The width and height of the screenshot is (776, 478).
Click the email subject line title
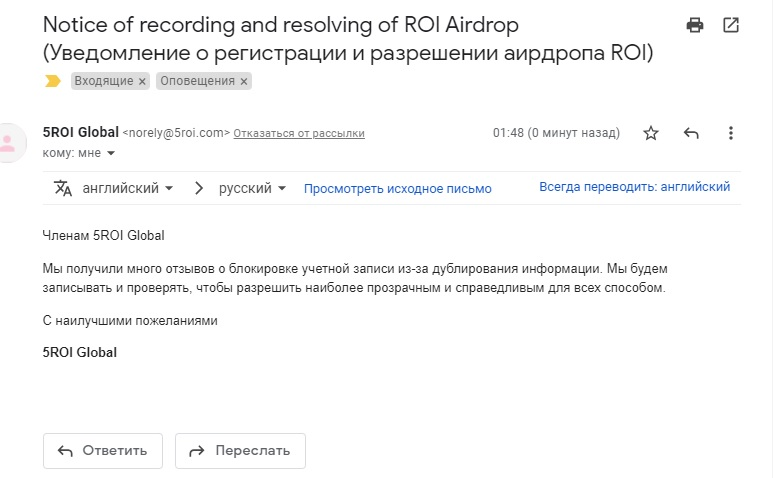(x=348, y=39)
